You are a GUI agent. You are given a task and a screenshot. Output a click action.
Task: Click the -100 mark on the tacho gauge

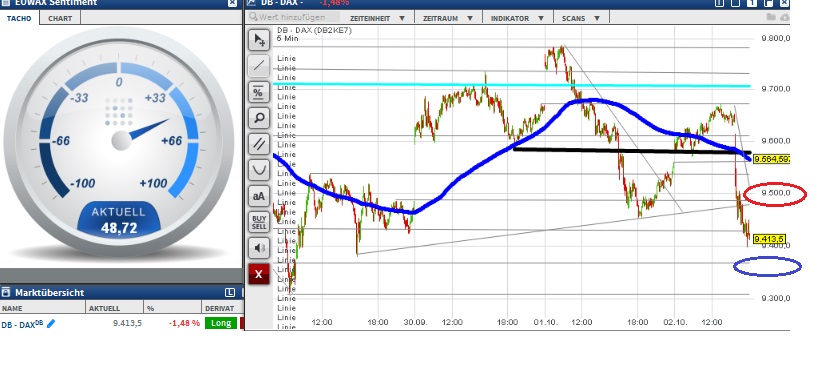(82, 183)
